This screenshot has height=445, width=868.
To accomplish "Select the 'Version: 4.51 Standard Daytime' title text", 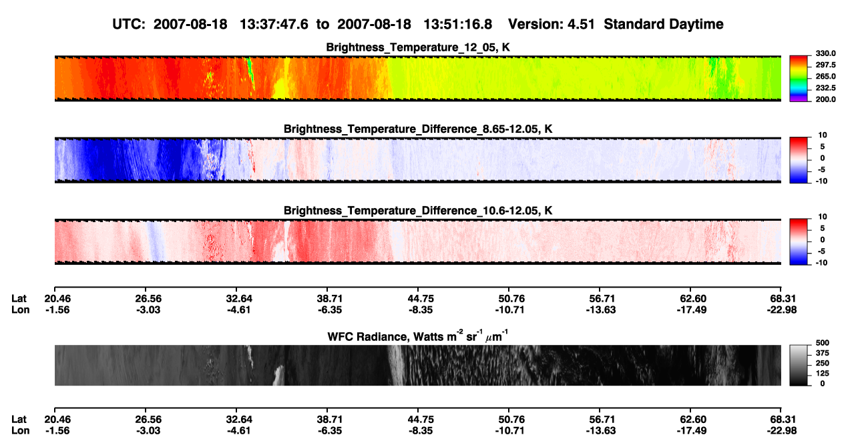I will point(616,24).
